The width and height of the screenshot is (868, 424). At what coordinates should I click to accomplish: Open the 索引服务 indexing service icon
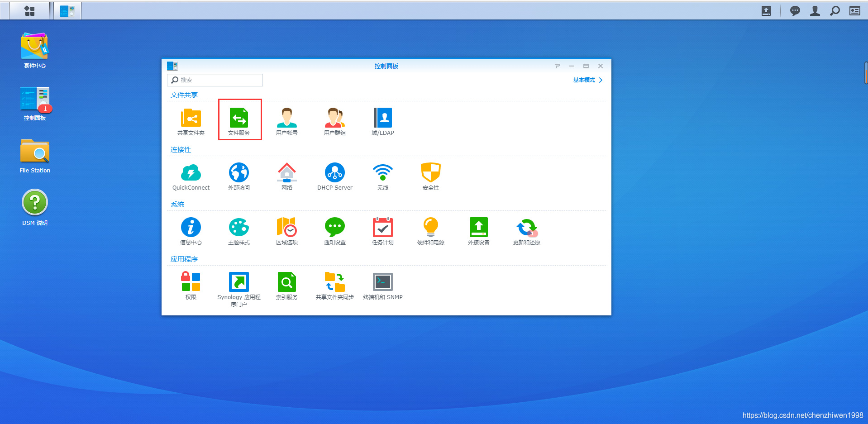click(287, 282)
